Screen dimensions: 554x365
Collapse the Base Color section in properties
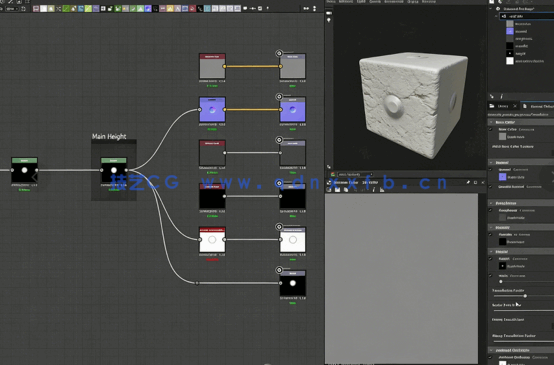(x=491, y=122)
